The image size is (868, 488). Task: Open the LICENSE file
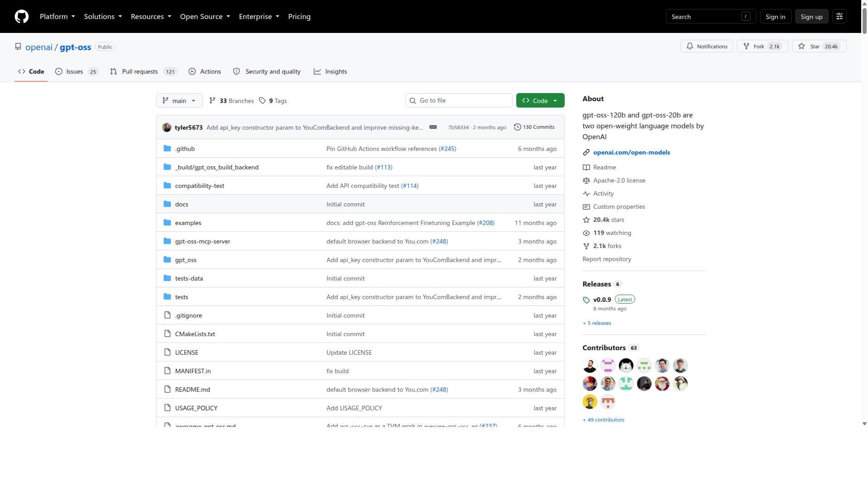pyautogui.click(x=187, y=352)
